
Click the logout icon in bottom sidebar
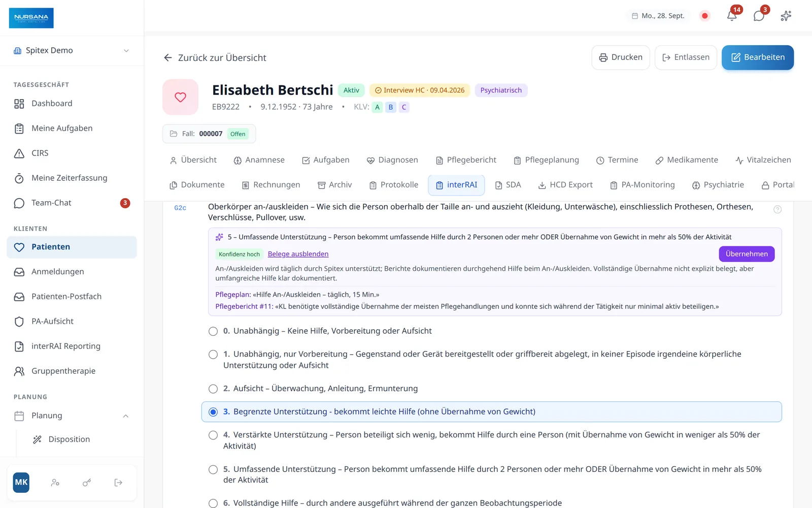coord(118,483)
